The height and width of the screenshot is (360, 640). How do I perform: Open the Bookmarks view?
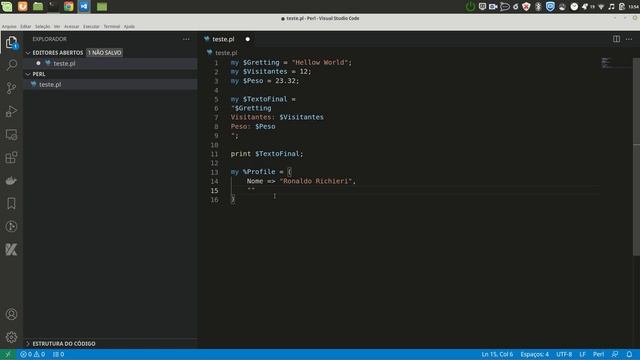point(11,203)
